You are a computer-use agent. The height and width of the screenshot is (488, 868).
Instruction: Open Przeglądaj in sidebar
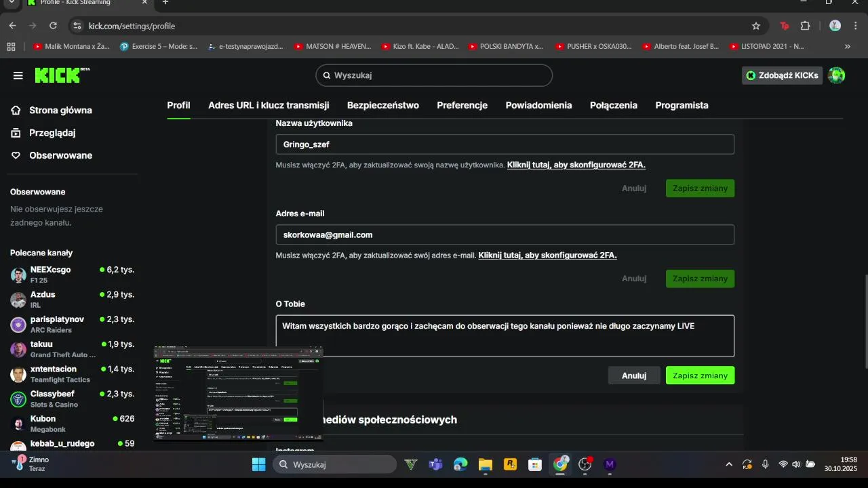52,133
